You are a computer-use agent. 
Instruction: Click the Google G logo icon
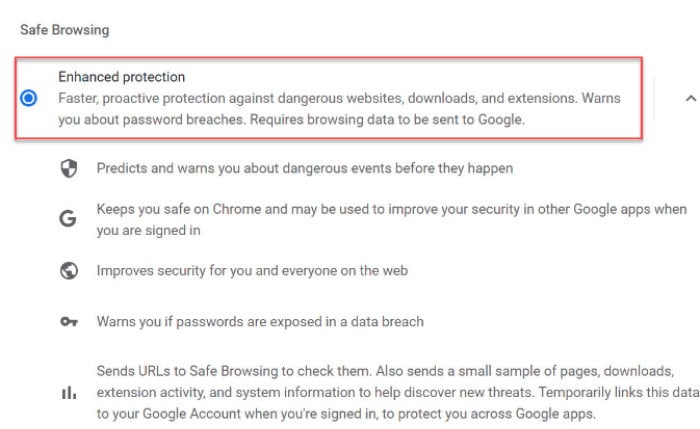(68, 219)
